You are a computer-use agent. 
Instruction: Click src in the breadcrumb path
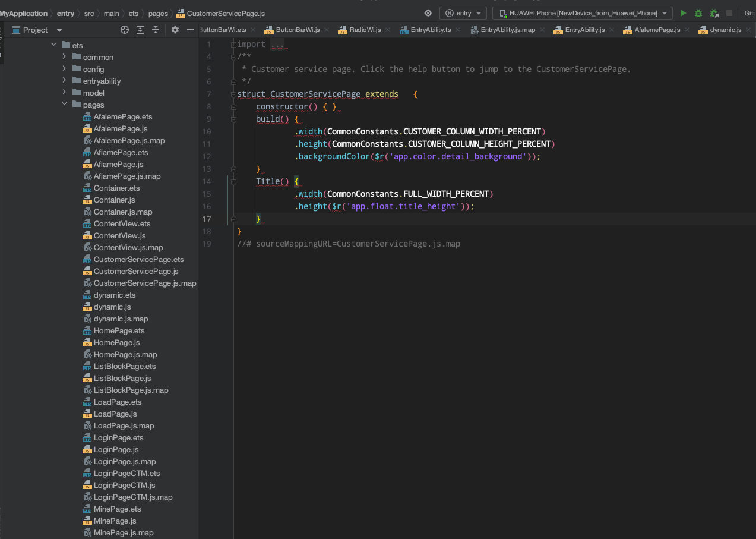point(88,13)
